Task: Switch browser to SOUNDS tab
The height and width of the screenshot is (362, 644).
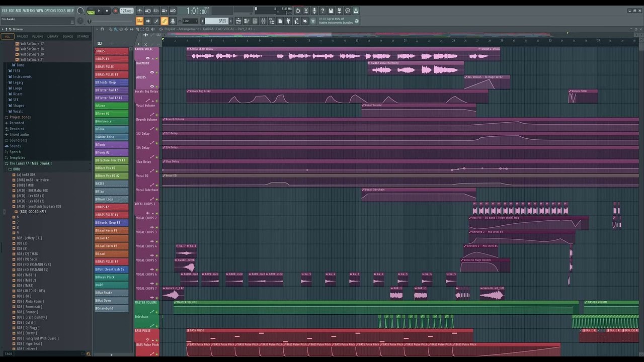Action: point(68,36)
